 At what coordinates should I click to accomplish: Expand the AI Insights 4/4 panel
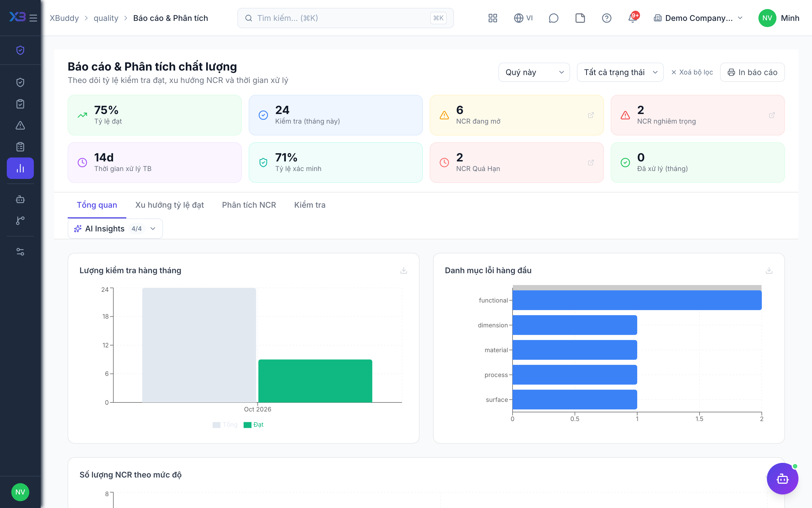tap(115, 229)
